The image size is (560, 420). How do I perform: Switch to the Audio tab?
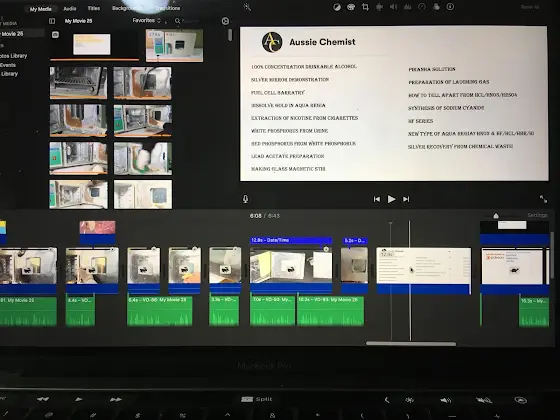70,9
